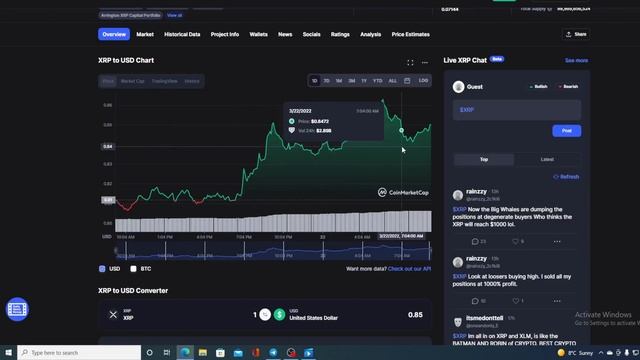This screenshot has height=360, width=640.
Task: Open more options on loosers buying post
Action: [x=557, y=301]
